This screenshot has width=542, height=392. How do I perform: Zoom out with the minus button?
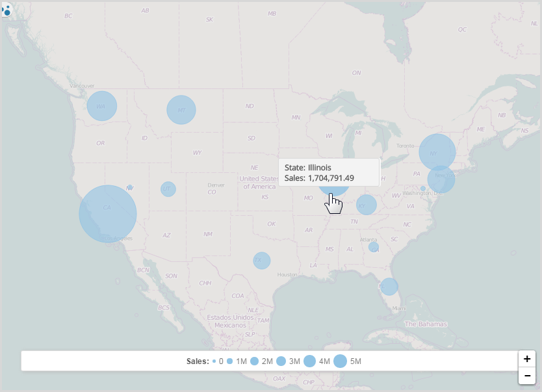click(526, 376)
